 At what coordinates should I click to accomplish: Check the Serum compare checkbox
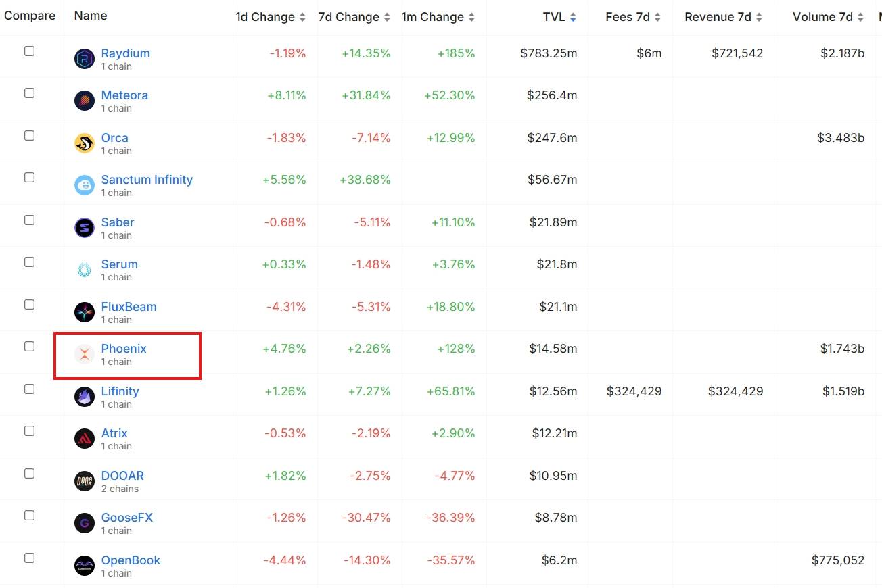[29, 262]
